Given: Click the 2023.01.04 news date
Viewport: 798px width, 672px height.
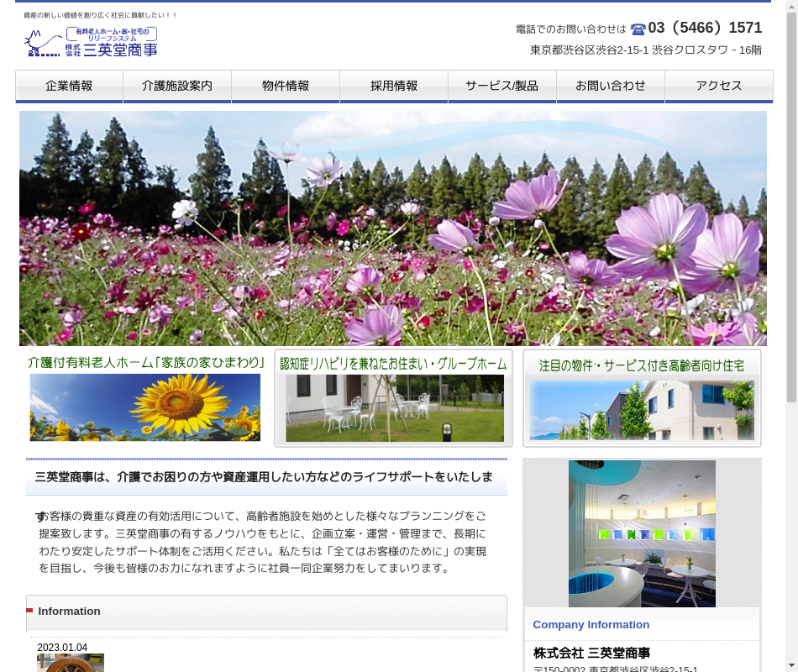Looking at the screenshot, I should click(x=62, y=647).
